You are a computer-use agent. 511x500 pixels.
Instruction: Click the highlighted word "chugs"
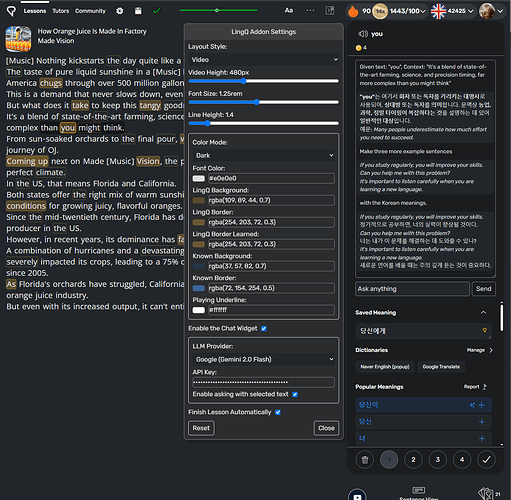tap(51, 83)
